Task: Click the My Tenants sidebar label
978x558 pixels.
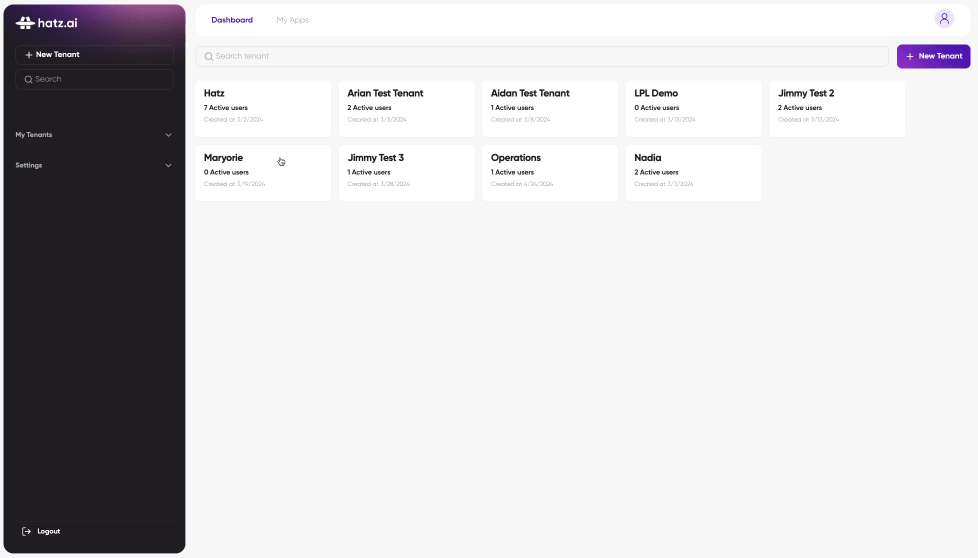Action: click(x=34, y=135)
